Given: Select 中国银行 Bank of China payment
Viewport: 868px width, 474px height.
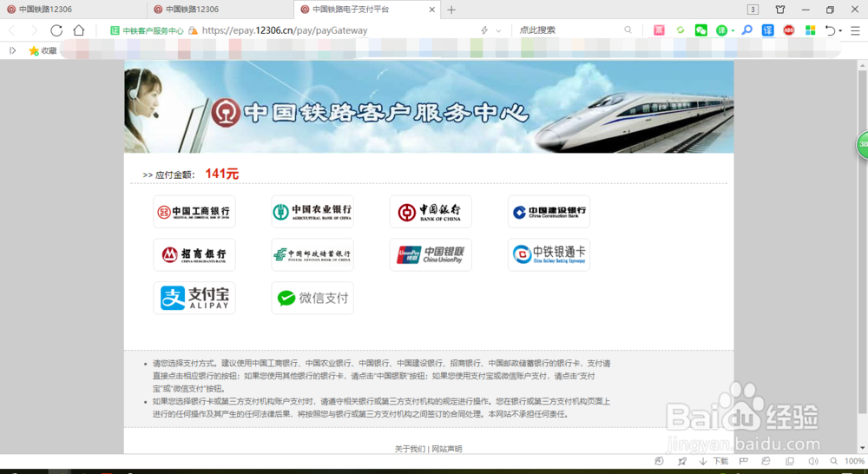Looking at the screenshot, I should click(431, 212).
